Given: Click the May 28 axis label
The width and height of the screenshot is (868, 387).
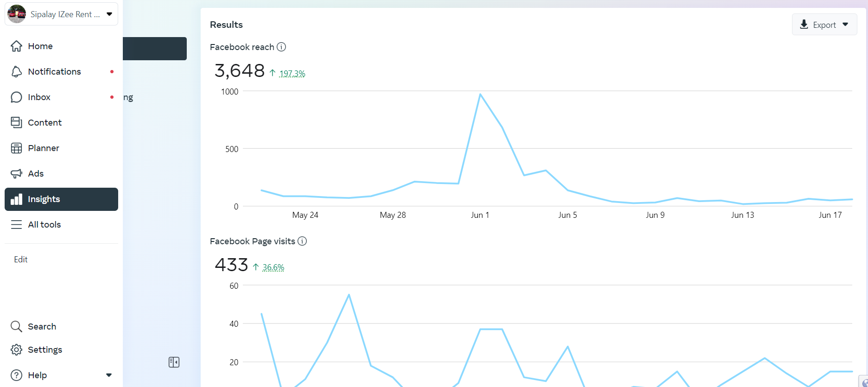Looking at the screenshot, I should pyautogui.click(x=393, y=215).
